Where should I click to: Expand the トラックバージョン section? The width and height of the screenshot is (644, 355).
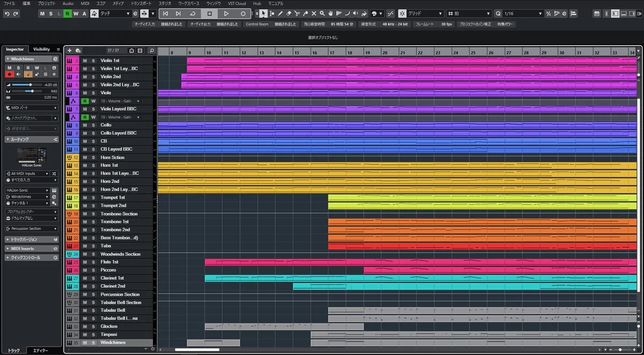[x=32, y=239]
